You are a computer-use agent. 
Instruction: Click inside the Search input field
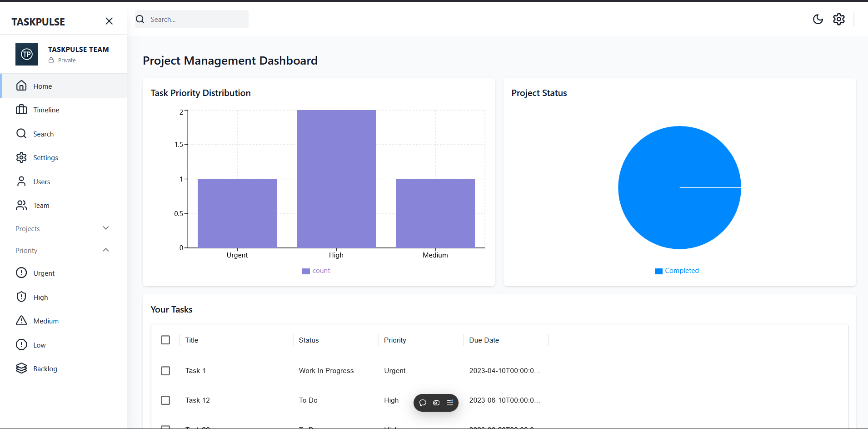coord(195,19)
